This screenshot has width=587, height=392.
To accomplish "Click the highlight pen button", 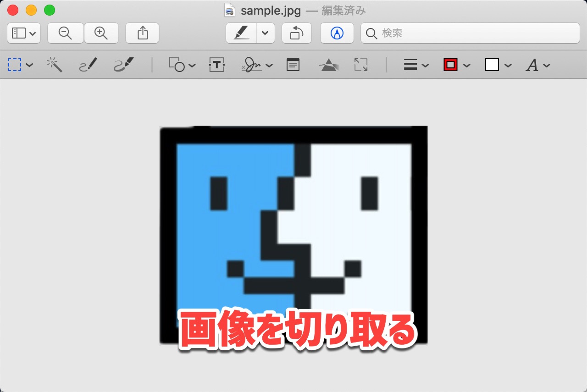I will point(241,33).
